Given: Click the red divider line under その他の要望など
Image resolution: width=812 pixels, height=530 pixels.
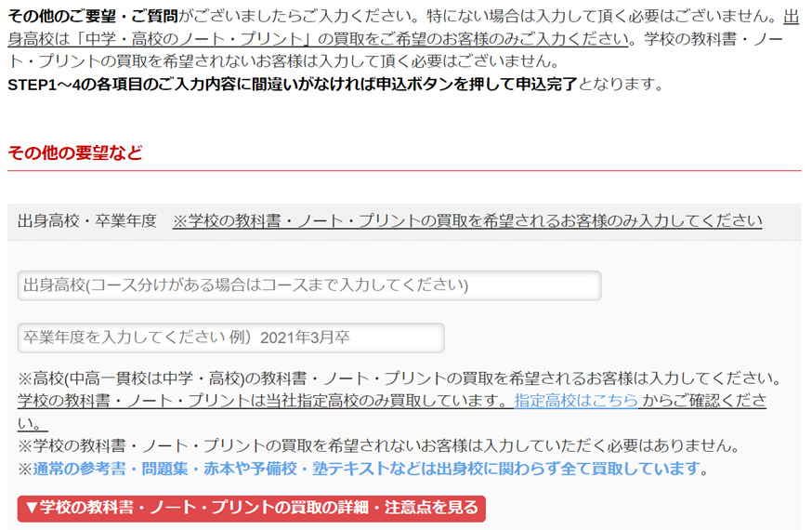Looking at the screenshot, I should (404, 171).
